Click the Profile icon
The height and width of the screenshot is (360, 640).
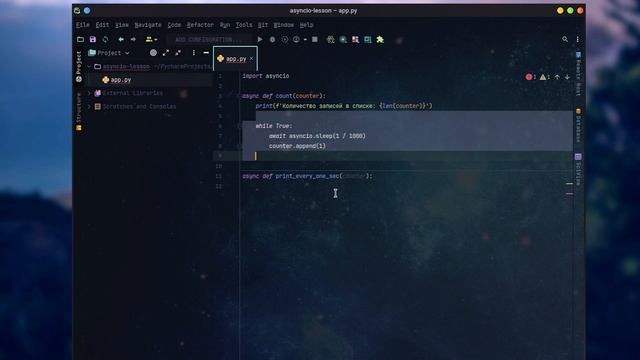tap(296, 40)
